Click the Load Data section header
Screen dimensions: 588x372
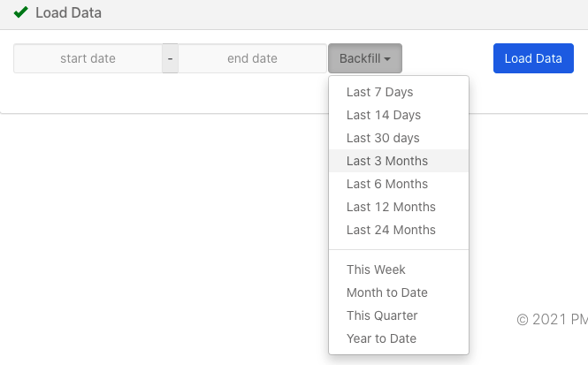tap(69, 12)
